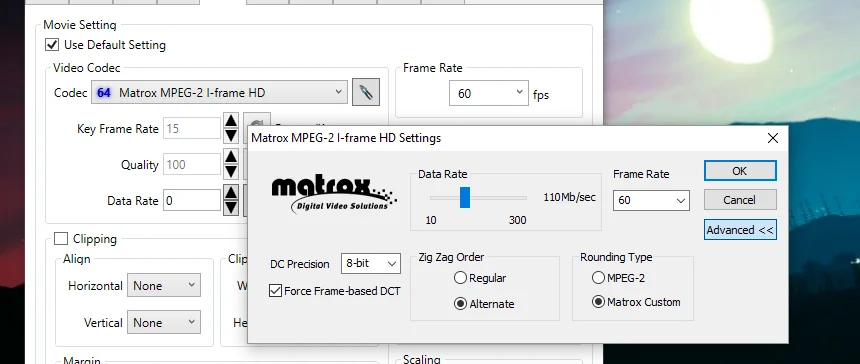Open the main Frame Rate fps dropdown
This screenshot has width=860, height=364.
tap(489, 93)
